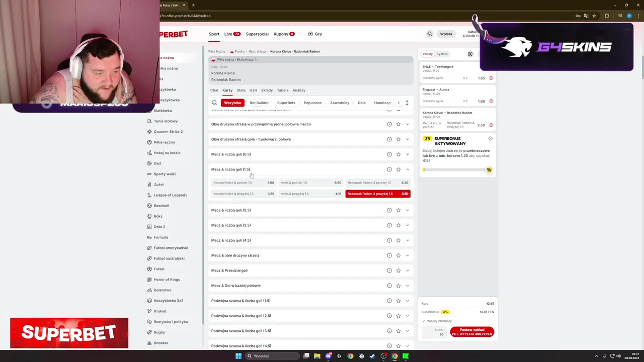Viewport: 644px width, 362px height.
Task: Delete the ENCE - TheMongolz bet
Action: (491, 78)
